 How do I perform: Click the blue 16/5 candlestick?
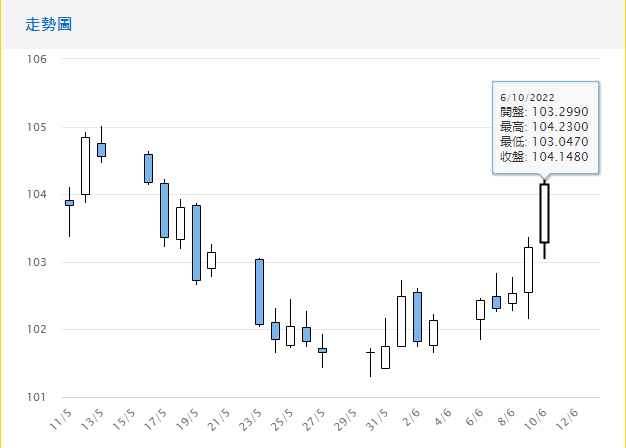(x=148, y=168)
